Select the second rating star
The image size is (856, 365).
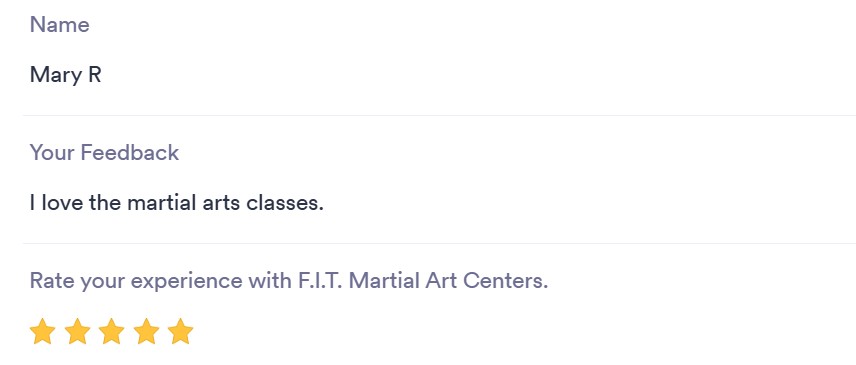coord(77,332)
